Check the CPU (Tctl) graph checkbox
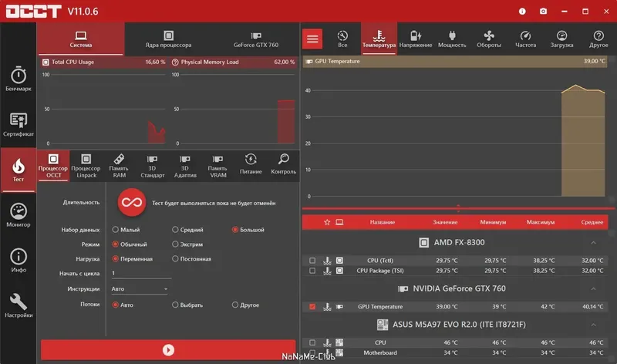 point(312,261)
